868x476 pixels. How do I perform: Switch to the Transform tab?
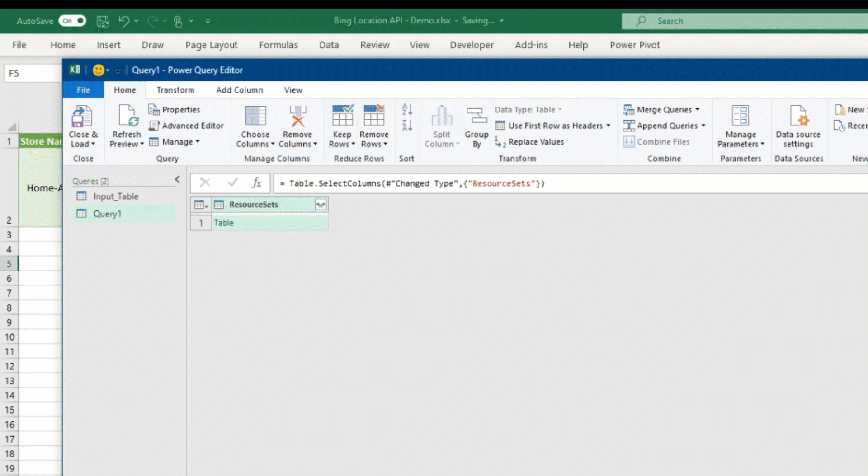click(x=175, y=90)
